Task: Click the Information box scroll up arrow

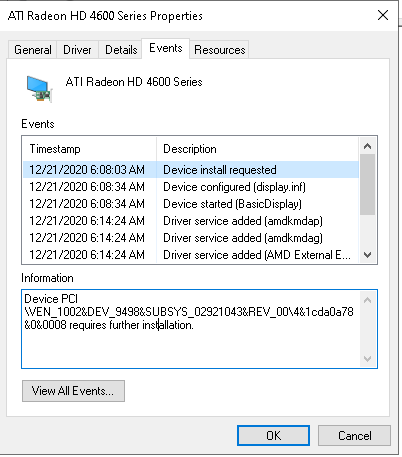Action: (368, 300)
